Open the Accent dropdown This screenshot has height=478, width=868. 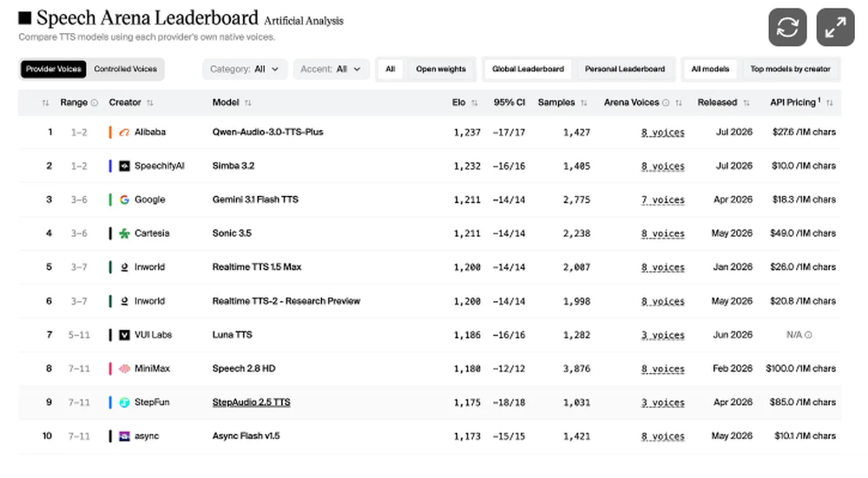tap(331, 69)
